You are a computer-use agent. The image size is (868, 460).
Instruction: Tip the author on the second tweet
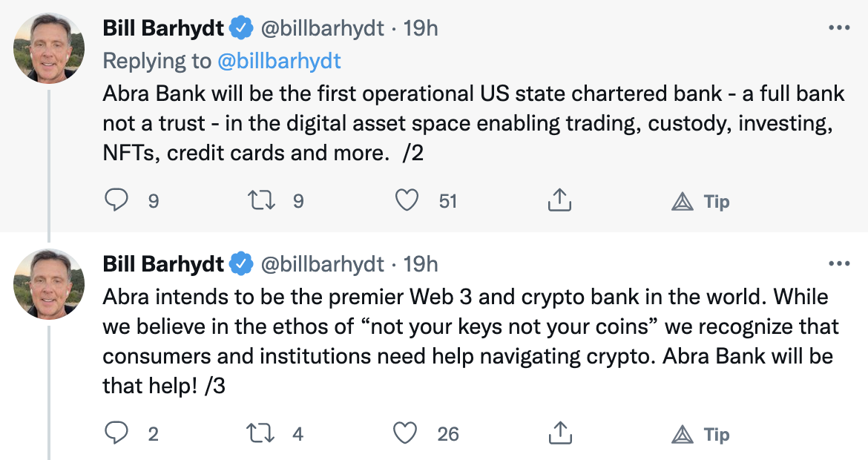coord(701,435)
